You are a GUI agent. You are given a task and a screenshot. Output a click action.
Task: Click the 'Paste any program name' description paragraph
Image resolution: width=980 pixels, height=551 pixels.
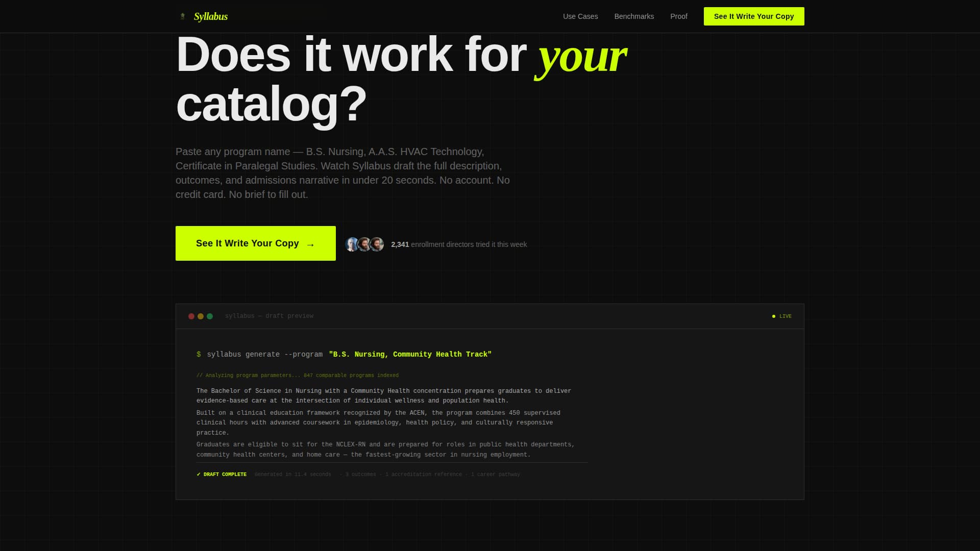tap(343, 173)
